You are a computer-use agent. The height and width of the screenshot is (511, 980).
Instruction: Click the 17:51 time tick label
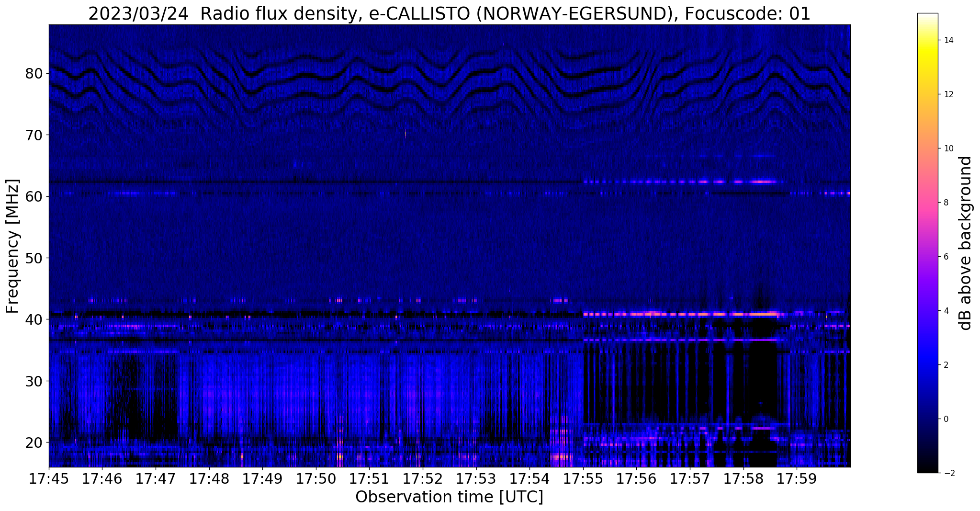tap(369, 479)
